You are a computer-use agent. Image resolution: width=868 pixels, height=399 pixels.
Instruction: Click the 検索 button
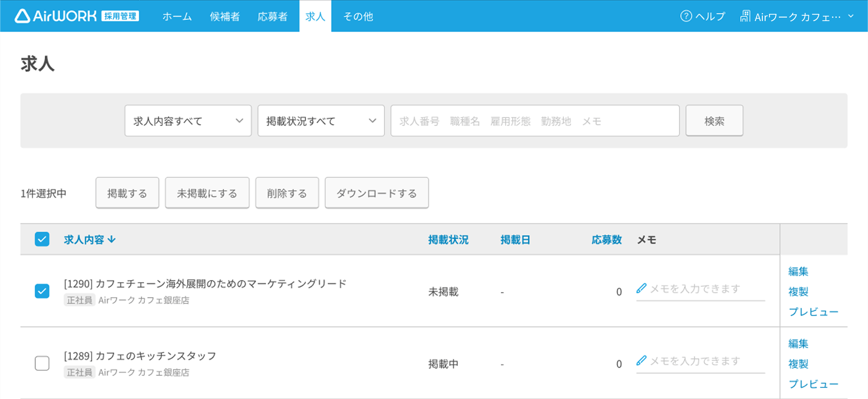[x=714, y=121]
